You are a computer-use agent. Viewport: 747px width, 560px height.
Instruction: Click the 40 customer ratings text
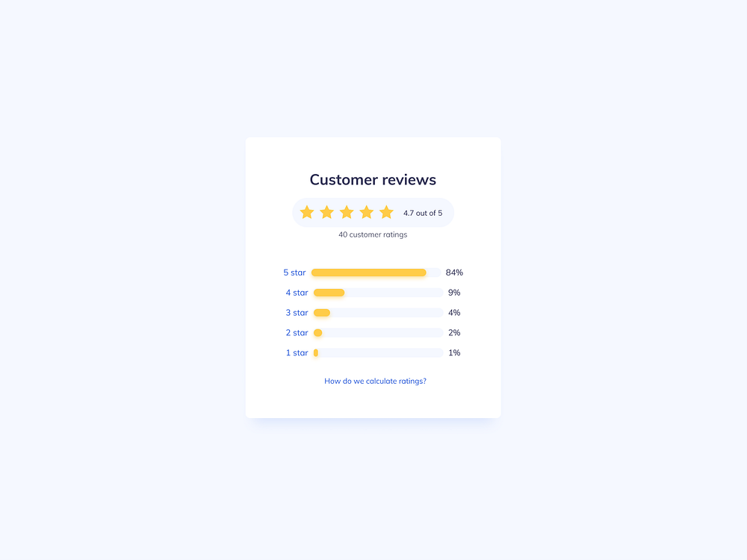click(x=373, y=234)
